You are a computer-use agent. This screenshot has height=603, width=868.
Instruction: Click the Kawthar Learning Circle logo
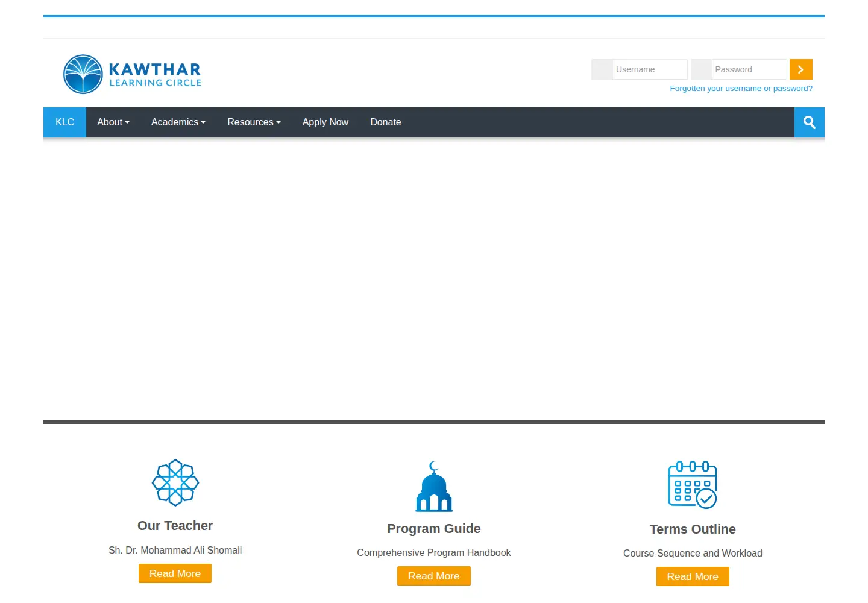[133, 74]
